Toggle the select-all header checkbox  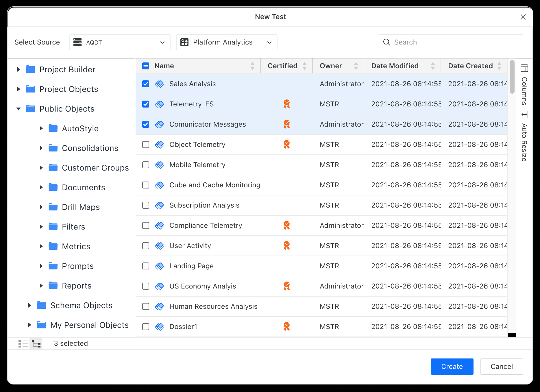pyautogui.click(x=146, y=66)
